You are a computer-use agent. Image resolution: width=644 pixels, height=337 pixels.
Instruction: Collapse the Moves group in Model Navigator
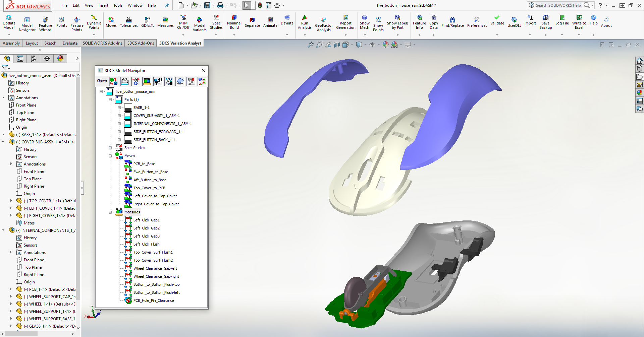(x=111, y=156)
